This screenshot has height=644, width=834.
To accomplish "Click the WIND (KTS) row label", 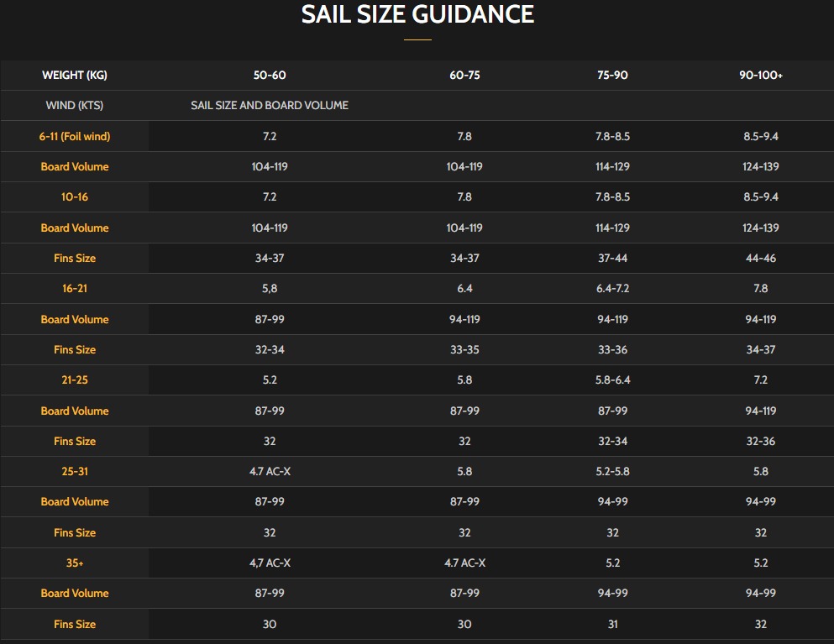I will 75,106.
